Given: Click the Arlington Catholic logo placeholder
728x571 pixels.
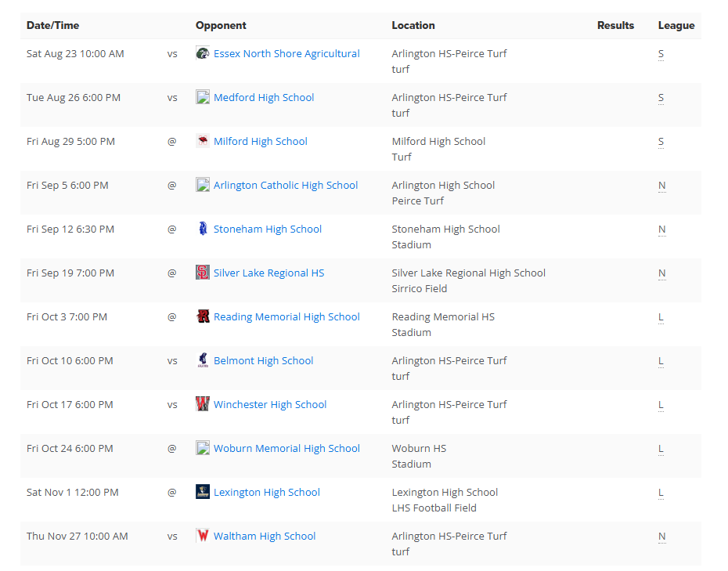Looking at the screenshot, I should pyautogui.click(x=203, y=184).
